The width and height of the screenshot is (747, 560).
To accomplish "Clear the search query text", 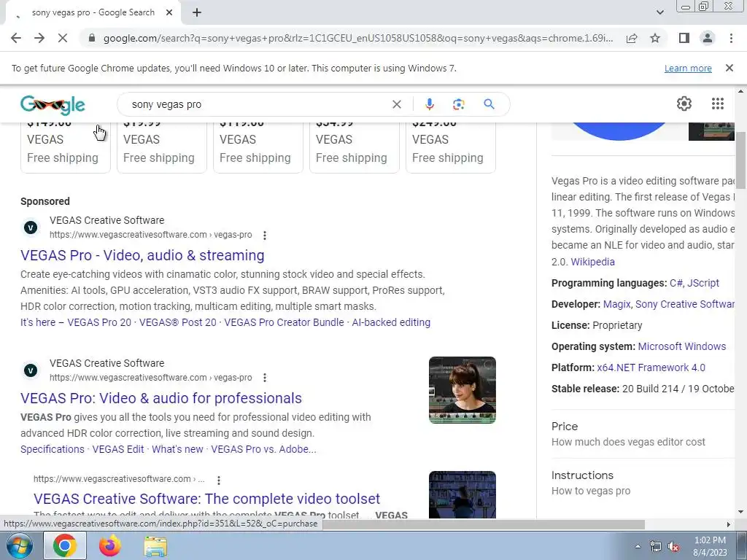I will (x=396, y=104).
